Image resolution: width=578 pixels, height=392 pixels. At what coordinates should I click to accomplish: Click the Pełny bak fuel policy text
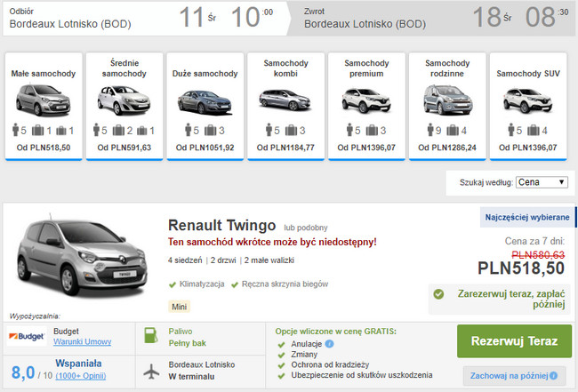188,343
